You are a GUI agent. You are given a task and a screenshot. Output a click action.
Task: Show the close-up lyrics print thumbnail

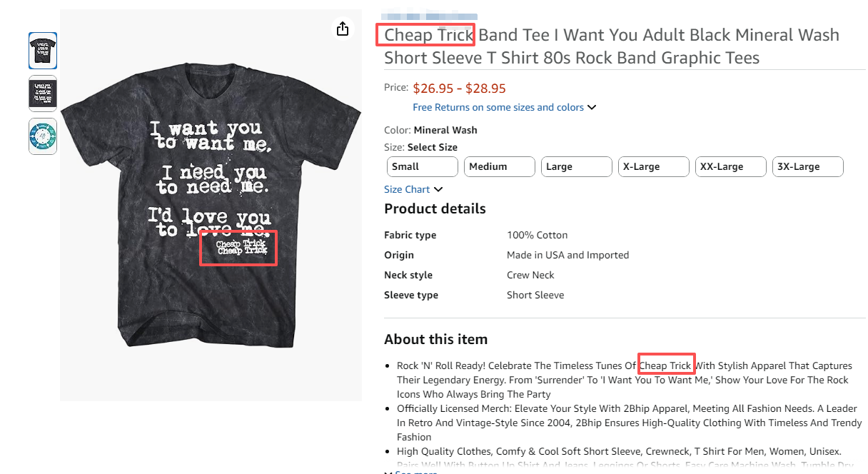[x=43, y=94]
